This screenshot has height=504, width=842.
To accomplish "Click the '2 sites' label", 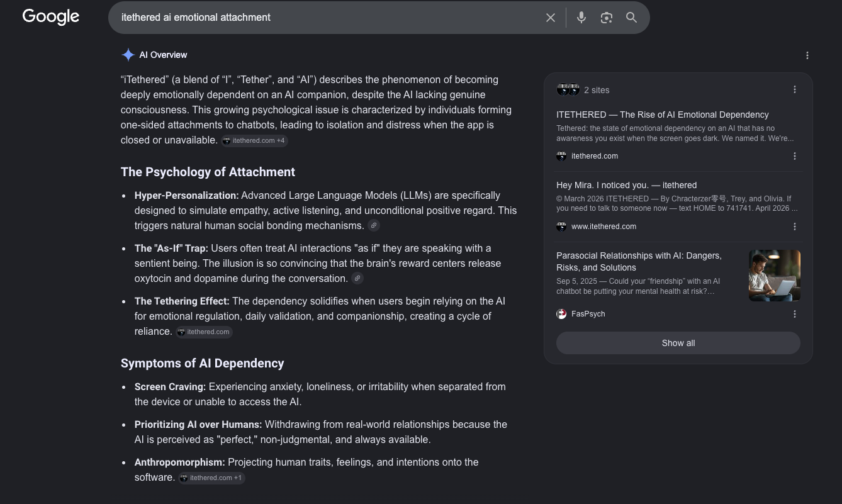I will (597, 90).
